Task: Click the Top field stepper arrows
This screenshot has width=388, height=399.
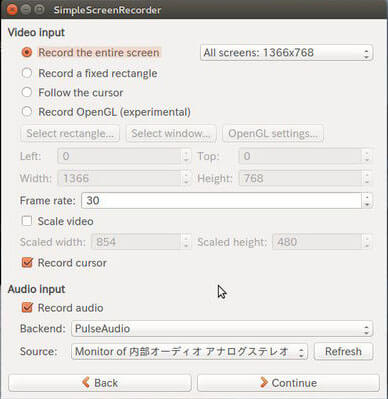Action: (x=367, y=156)
